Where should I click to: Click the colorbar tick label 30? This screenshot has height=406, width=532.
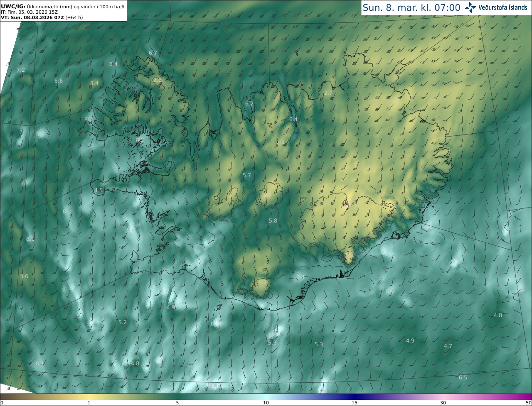[x=443, y=403]
